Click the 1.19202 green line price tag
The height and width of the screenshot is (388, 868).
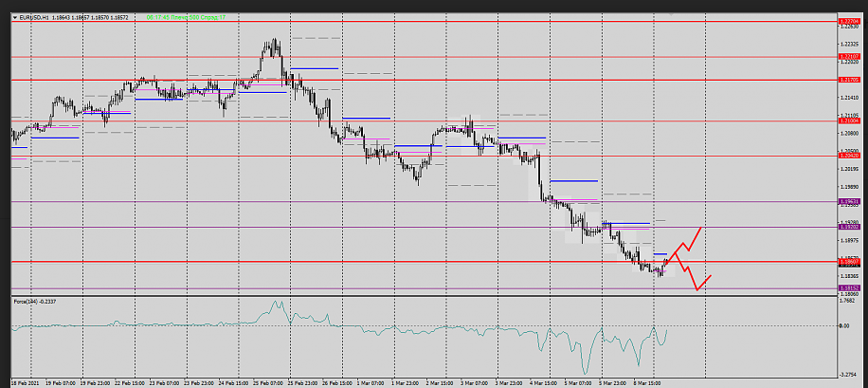848,227
